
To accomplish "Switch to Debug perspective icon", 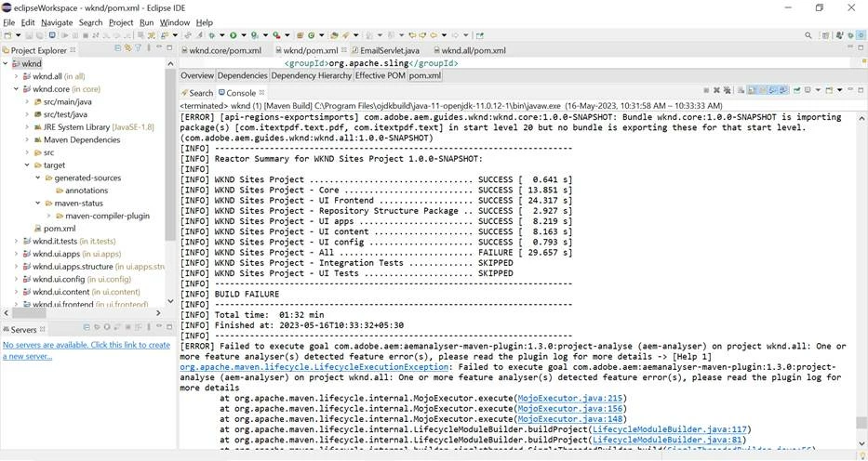I will 850,35.
